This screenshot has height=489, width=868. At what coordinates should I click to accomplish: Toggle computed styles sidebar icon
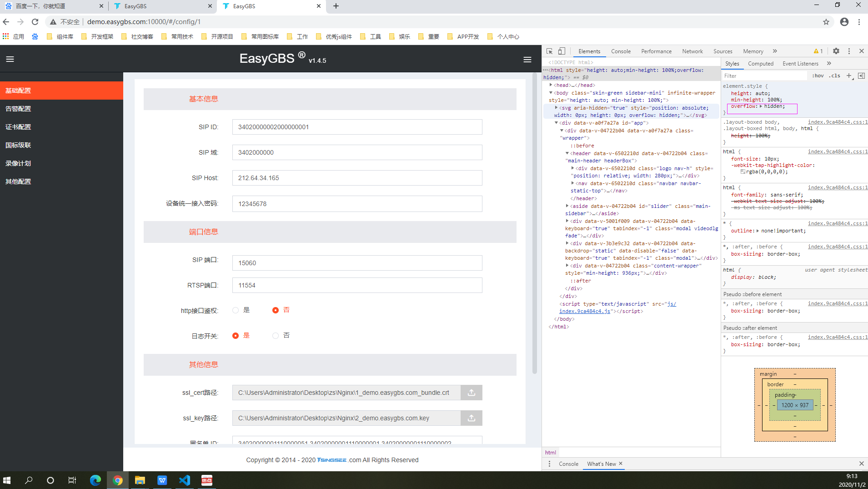click(x=861, y=76)
